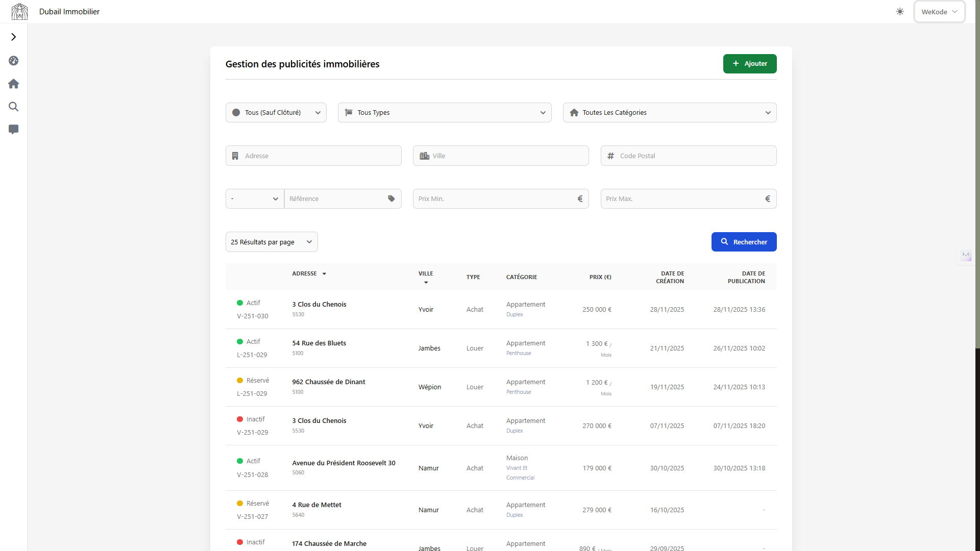Open the home icon in sidebar
Image resolution: width=980 pixels, height=551 pixels.
[x=14, y=84]
